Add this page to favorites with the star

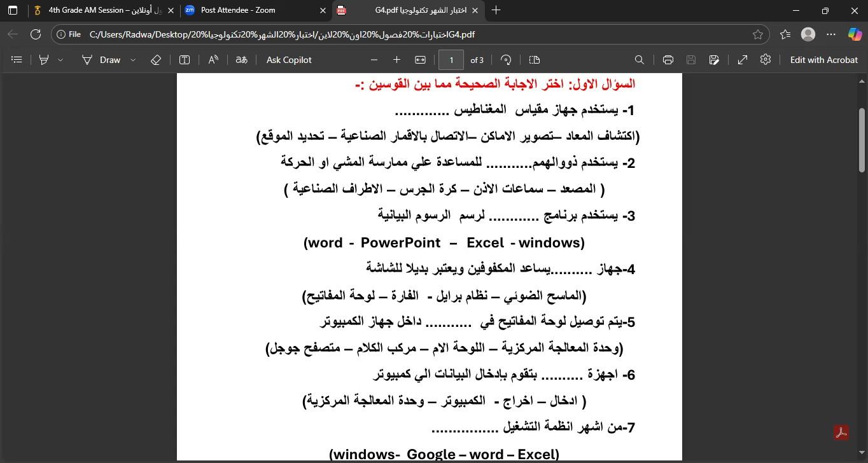click(757, 34)
